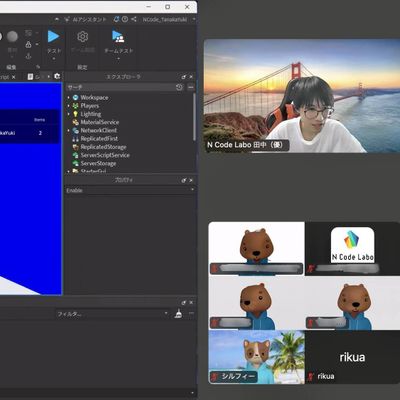Open the output panel options menu icon
Screen dimensions: 400x400
tap(191, 314)
